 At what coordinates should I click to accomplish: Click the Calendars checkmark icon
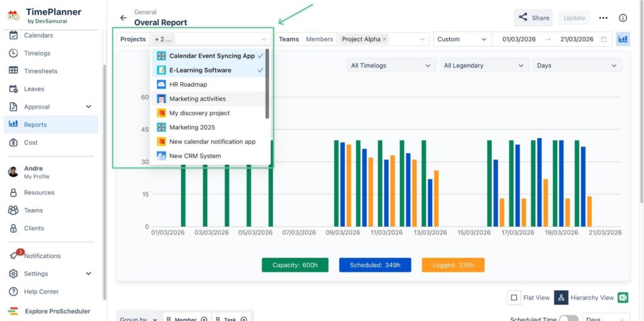(13, 35)
